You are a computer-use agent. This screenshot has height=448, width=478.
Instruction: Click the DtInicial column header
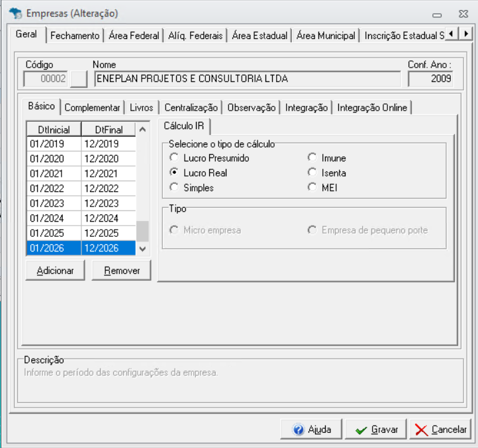(54, 130)
